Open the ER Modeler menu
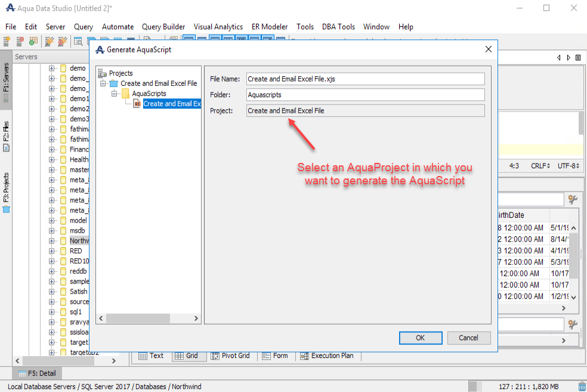Viewport: 587px width, 392px height. (270, 27)
